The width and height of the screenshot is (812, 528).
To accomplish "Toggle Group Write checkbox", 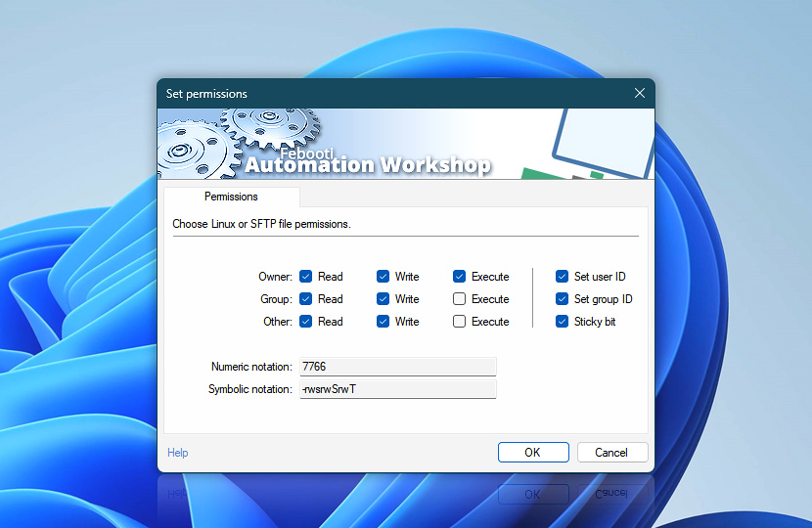I will (x=383, y=298).
